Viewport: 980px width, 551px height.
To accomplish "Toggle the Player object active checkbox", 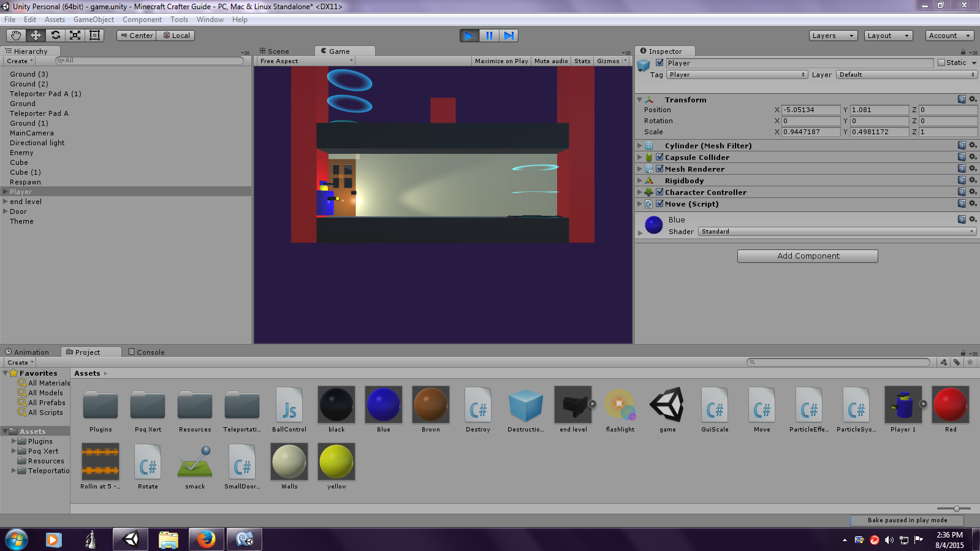I will (x=659, y=63).
